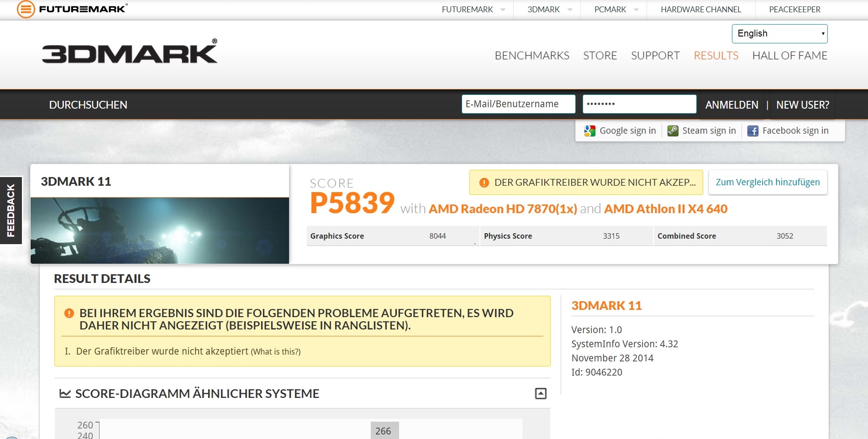
Task: Click the SystemInfo Version: 4.32 text
Action: point(625,344)
